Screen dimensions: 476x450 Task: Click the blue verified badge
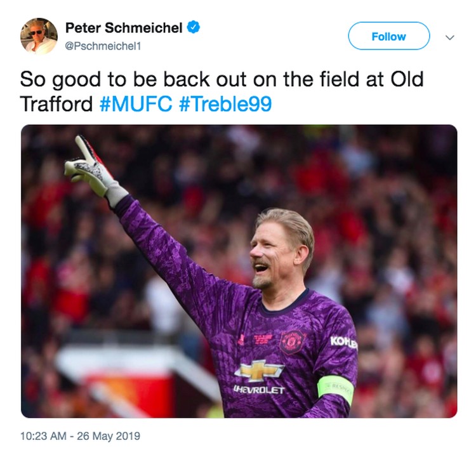[194, 28]
